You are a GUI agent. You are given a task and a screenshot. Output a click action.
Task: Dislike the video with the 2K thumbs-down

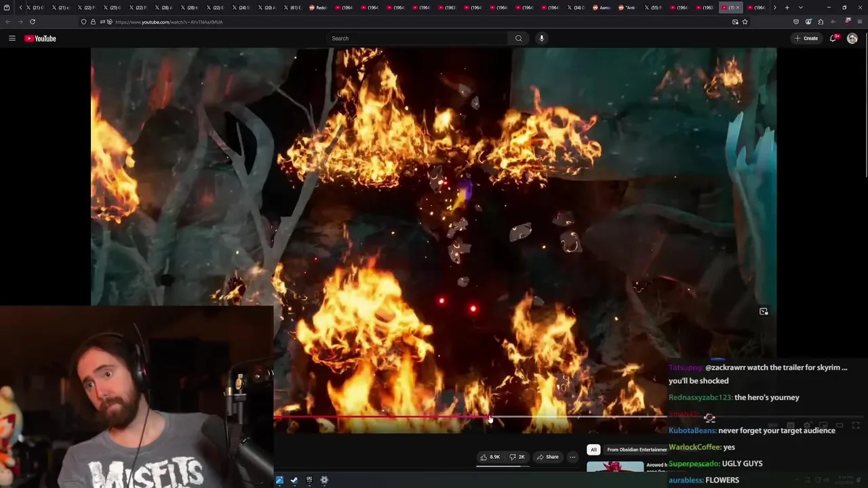[517, 457]
